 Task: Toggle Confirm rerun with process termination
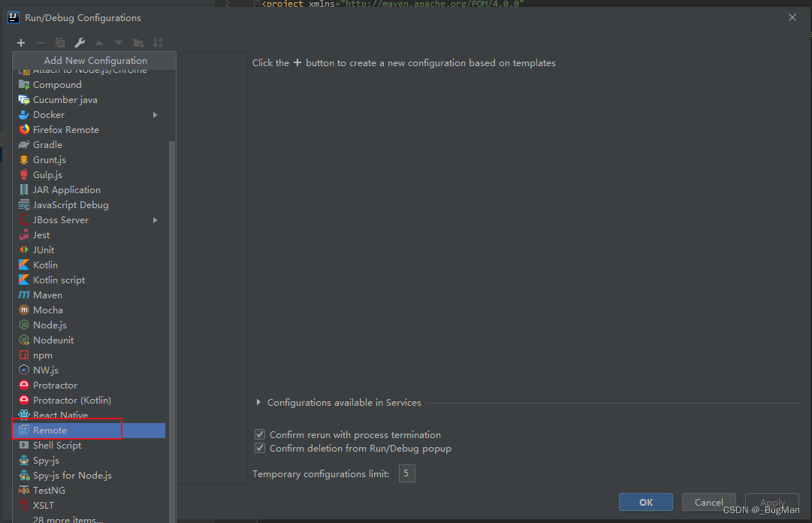pyautogui.click(x=260, y=434)
